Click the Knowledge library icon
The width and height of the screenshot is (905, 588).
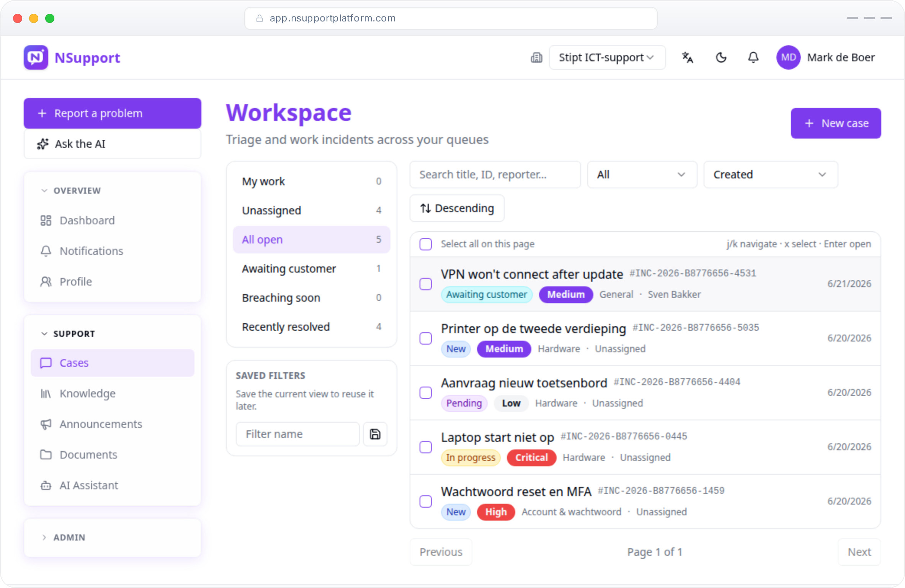(46, 394)
